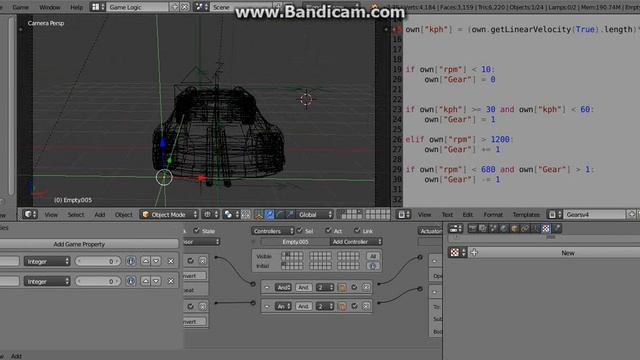The height and width of the screenshot is (360, 640).
Task: Click the Empty.005 controller object button
Action: (x=295, y=242)
